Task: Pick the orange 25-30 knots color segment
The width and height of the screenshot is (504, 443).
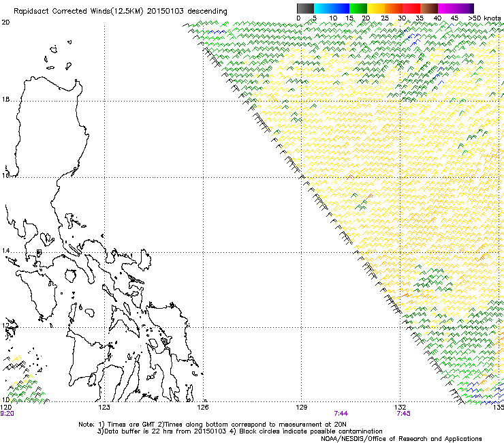Action: [394, 8]
